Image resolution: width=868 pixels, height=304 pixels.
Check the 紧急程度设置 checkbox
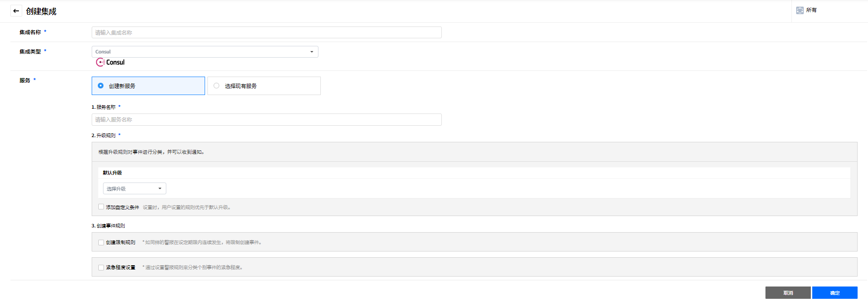[101, 268]
